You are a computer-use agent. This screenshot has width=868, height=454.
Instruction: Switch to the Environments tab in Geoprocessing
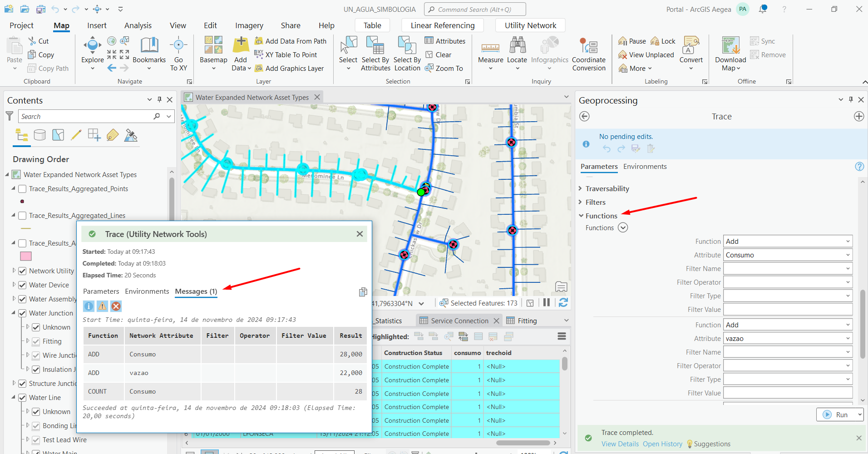pos(645,166)
